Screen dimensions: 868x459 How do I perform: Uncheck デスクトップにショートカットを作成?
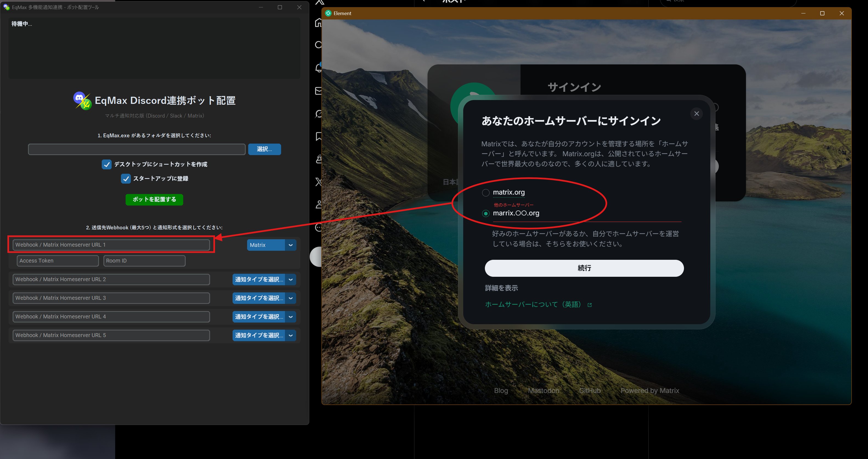(x=107, y=164)
